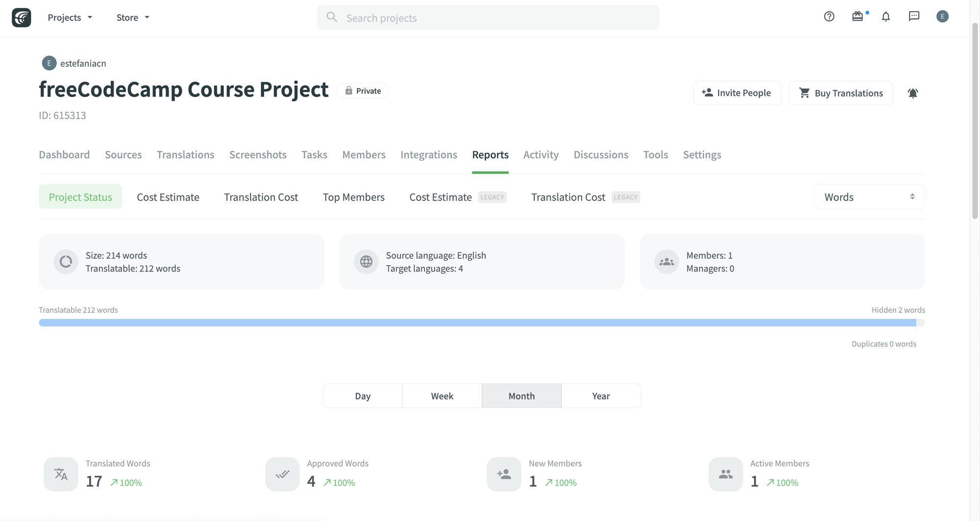The width and height of the screenshot is (980, 521).
Task: Open the notifications bell in header
Action: point(886,17)
